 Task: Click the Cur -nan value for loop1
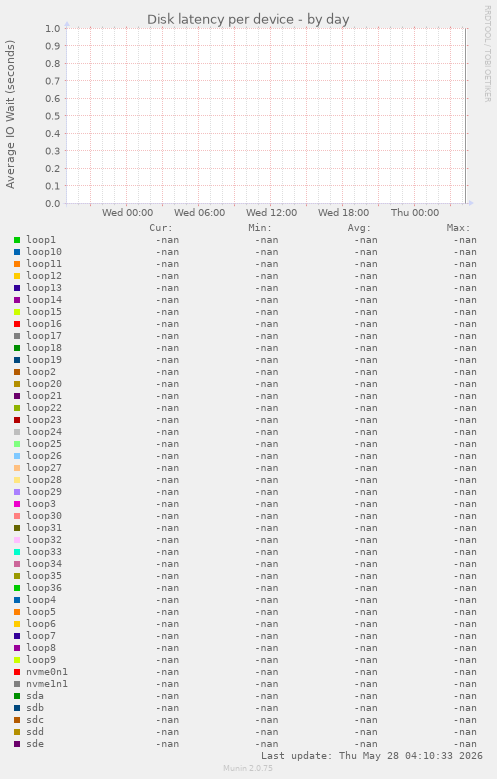click(167, 240)
